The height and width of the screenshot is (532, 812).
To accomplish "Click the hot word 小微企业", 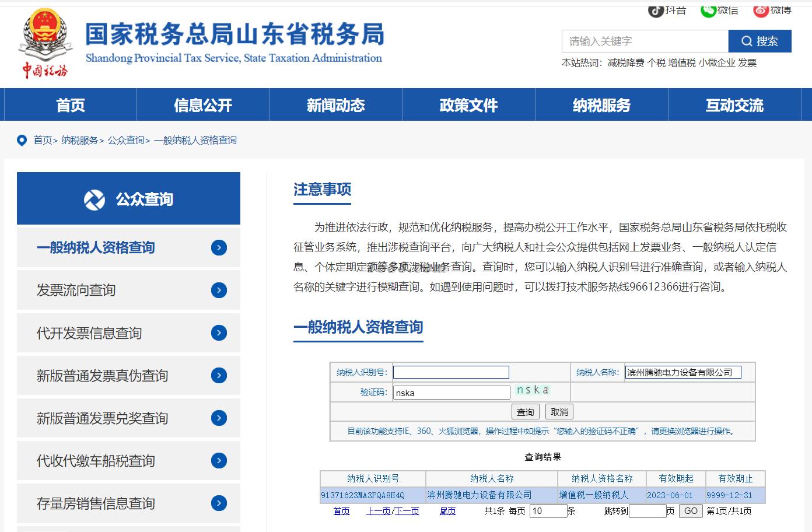I will (x=717, y=63).
